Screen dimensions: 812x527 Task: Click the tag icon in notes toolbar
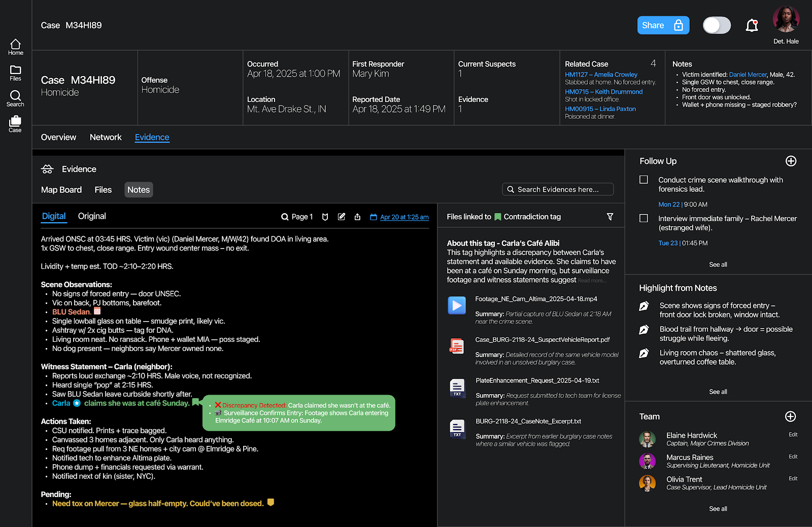point(325,217)
